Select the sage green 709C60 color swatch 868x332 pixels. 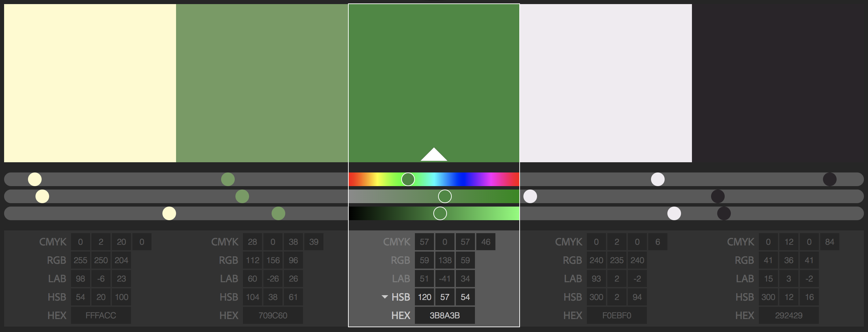tap(262, 83)
